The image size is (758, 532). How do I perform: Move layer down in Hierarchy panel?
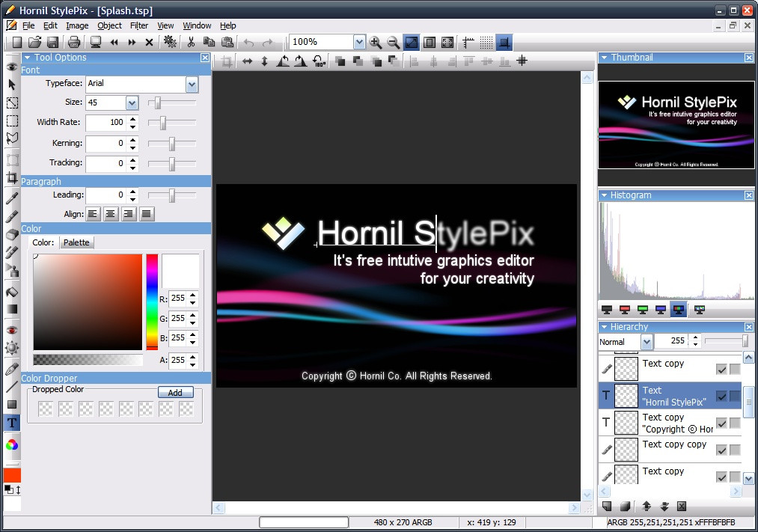(664, 506)
